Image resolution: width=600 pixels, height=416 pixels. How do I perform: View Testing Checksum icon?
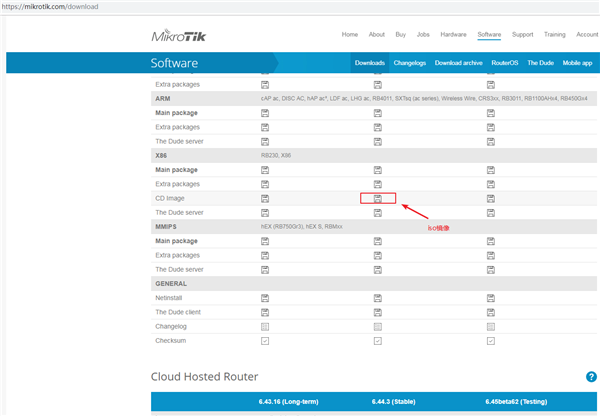[x=491, y=341]
